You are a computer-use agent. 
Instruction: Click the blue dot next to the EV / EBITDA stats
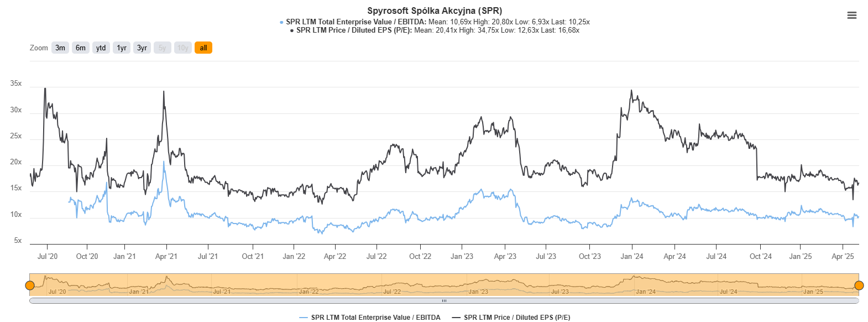(x=281, y=23)
